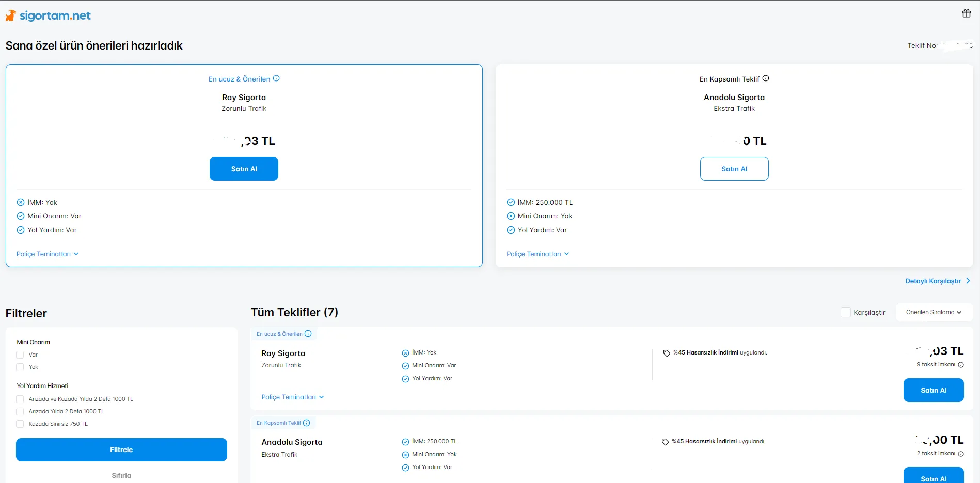Viewport: 980px width, 483px height.
Task: Check the 'Var' Mini Onarım filter
Action: tap(20, 355)
